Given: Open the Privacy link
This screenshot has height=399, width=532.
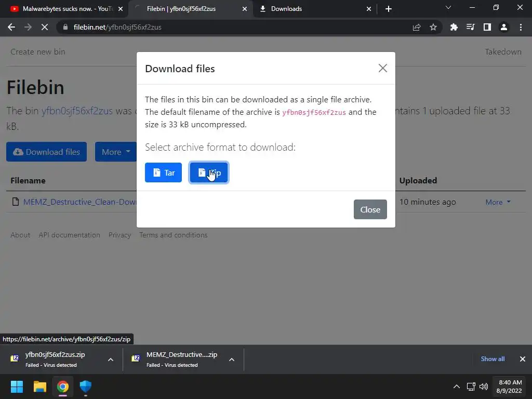Looking at the screenshot, I should 119,235.
